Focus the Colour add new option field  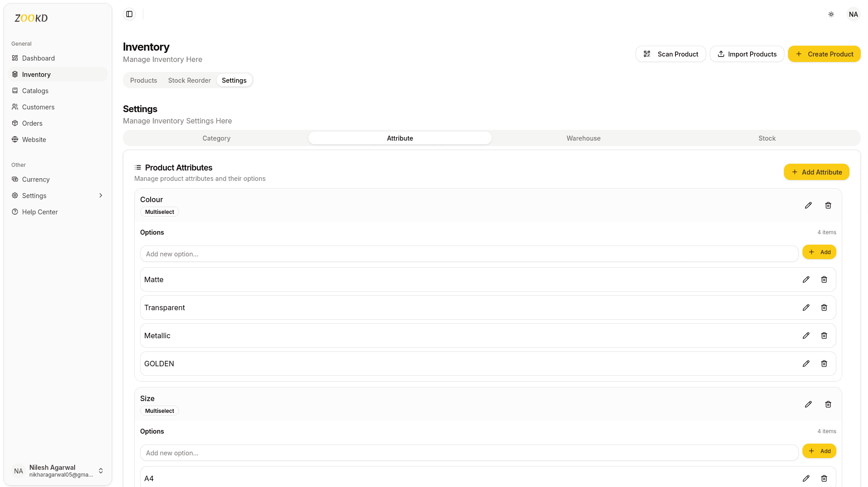tap(469, 254)
